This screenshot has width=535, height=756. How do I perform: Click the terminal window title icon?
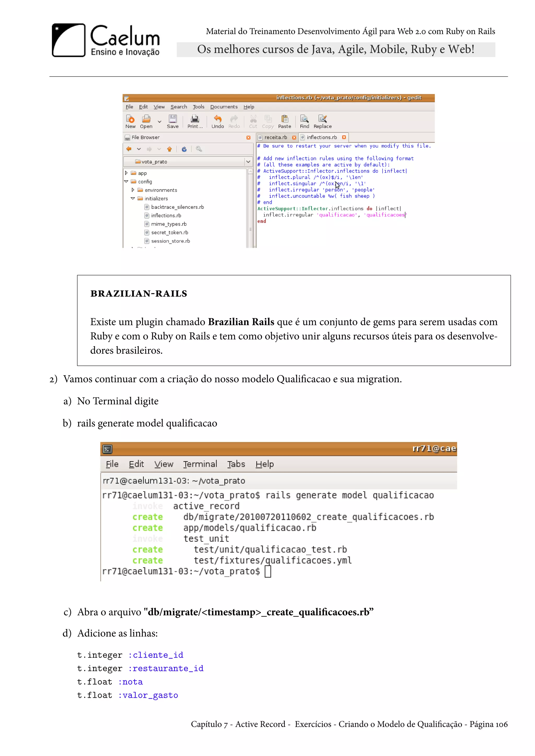107,449
